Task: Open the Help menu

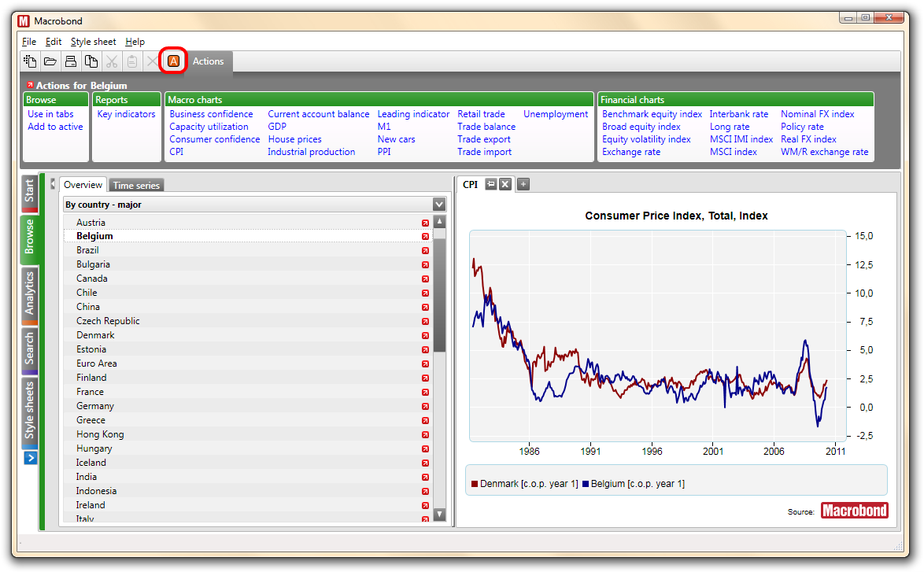Action: pos(135,41)
